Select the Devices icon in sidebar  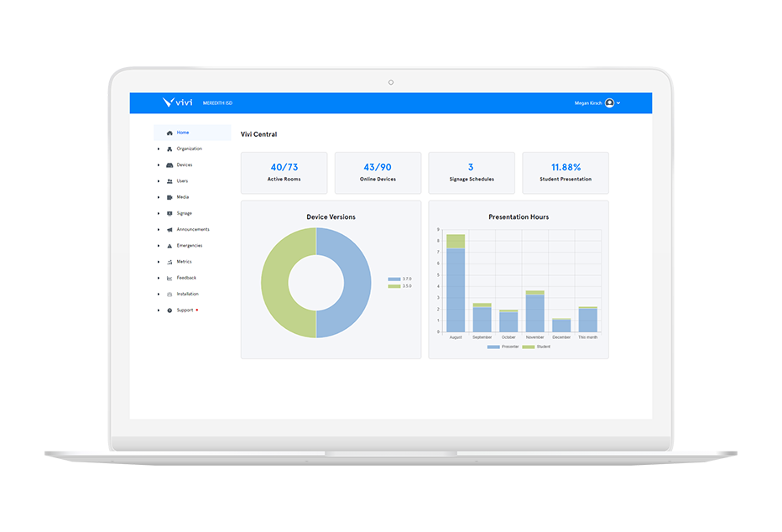click(x=169, y=164)
